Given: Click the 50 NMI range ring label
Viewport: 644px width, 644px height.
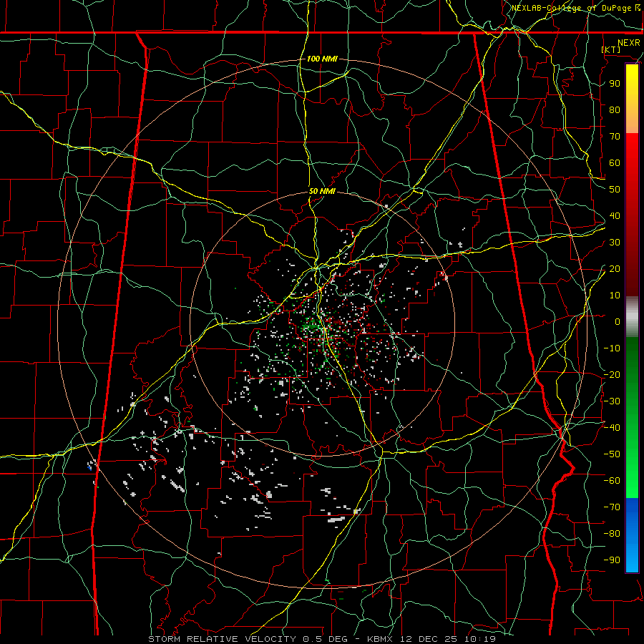Looking at the screenshot, I should (322, 192).
